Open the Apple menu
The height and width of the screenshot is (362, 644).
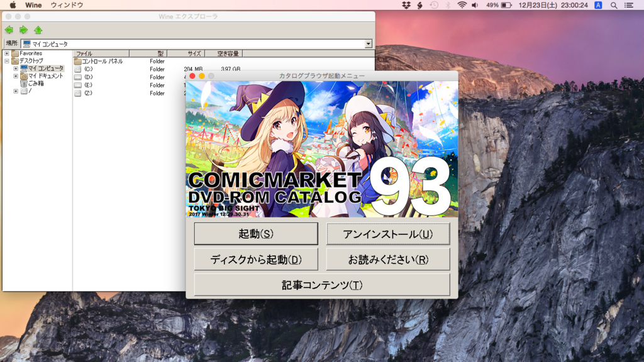(13, 5)
